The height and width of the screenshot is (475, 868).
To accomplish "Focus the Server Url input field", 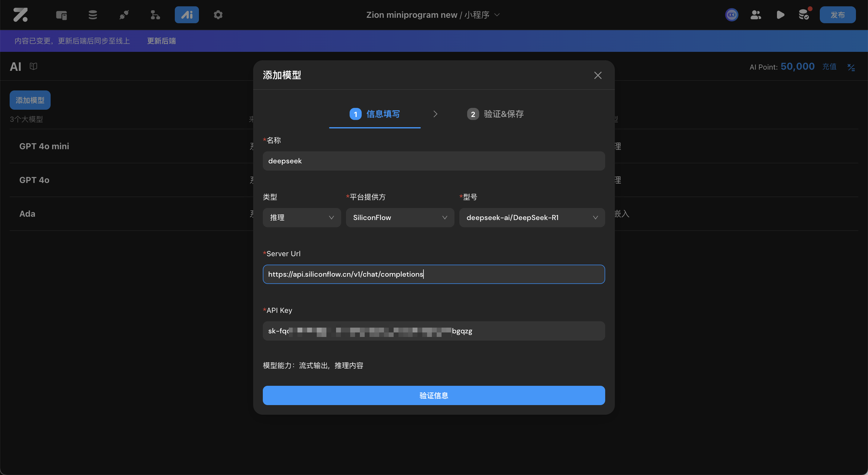I will [x=434, y=274].
